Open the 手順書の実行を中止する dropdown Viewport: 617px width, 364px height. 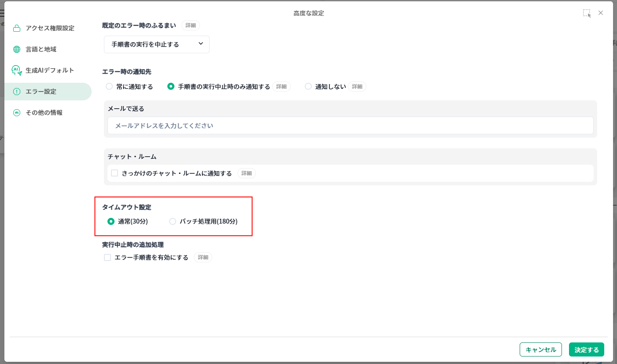tap(156, 44)
